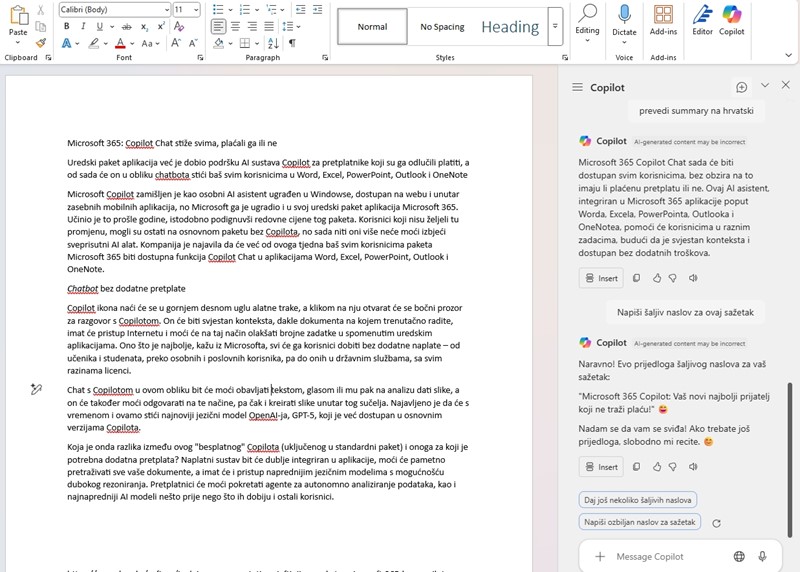Start Dictate voice input
Screen dimensions: 800x572
pyautogui.click(x=624, y=20)
